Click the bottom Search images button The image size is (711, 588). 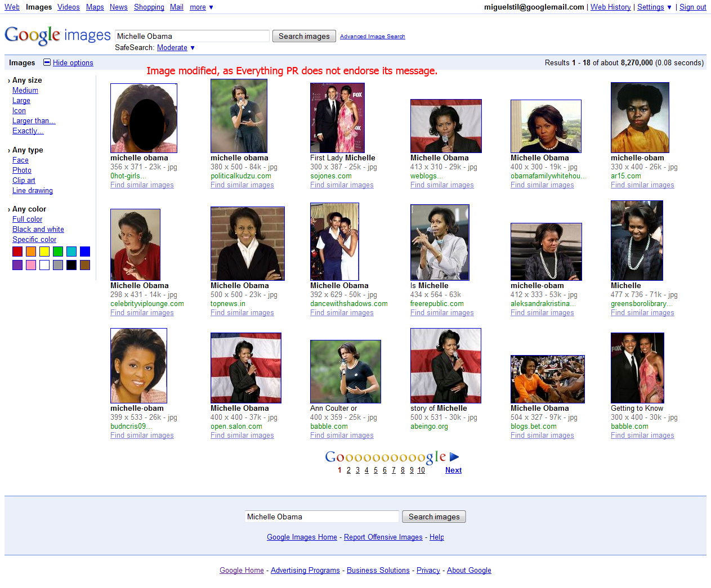point(434,517)
